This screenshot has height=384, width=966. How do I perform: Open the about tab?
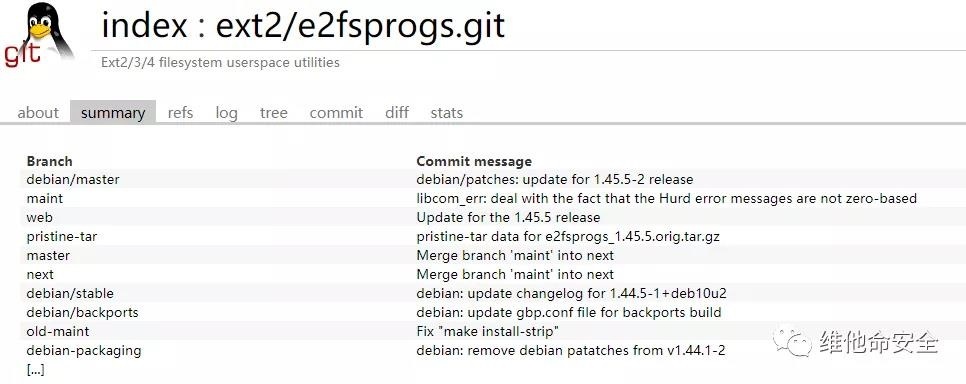click(x=38, y=113)
